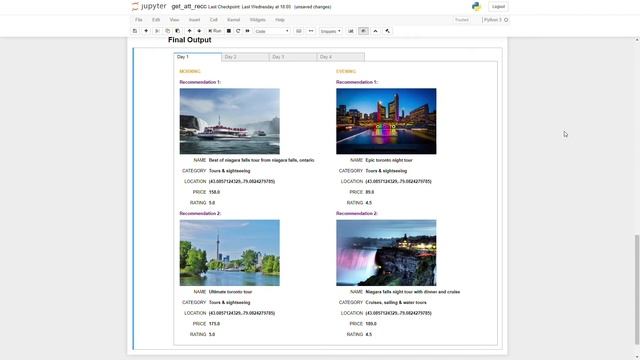
Task: Click the Toronto night city hall image
Action: [386, 121]
